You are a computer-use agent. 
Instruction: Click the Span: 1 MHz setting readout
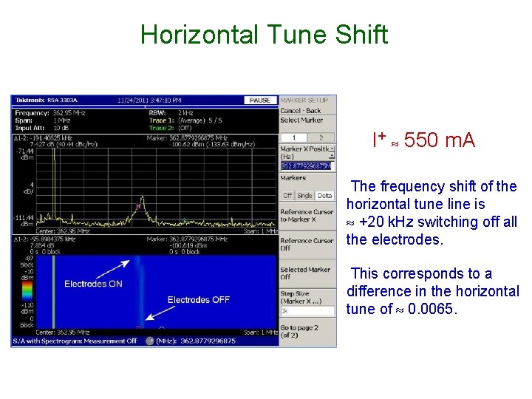coord(43,120)
